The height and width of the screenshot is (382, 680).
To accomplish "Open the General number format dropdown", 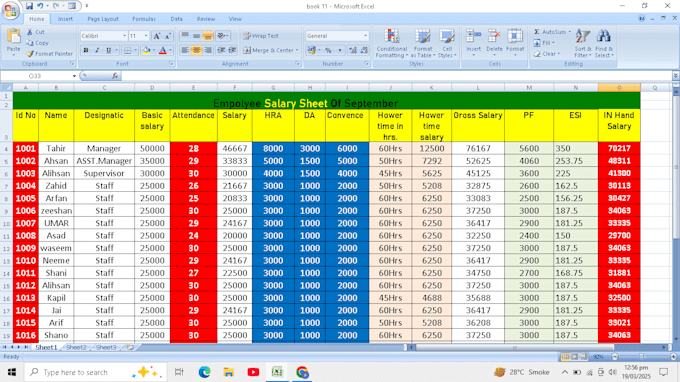I will click(365, 36).
